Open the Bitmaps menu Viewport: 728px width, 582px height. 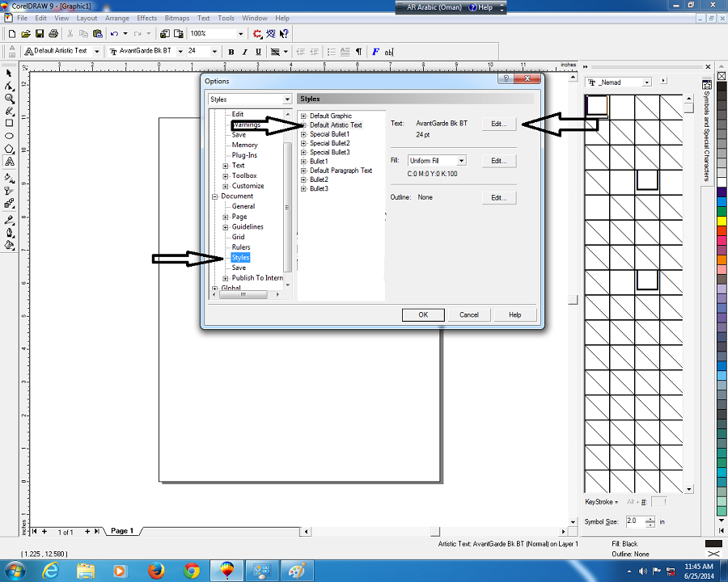(x=177, y=18)
